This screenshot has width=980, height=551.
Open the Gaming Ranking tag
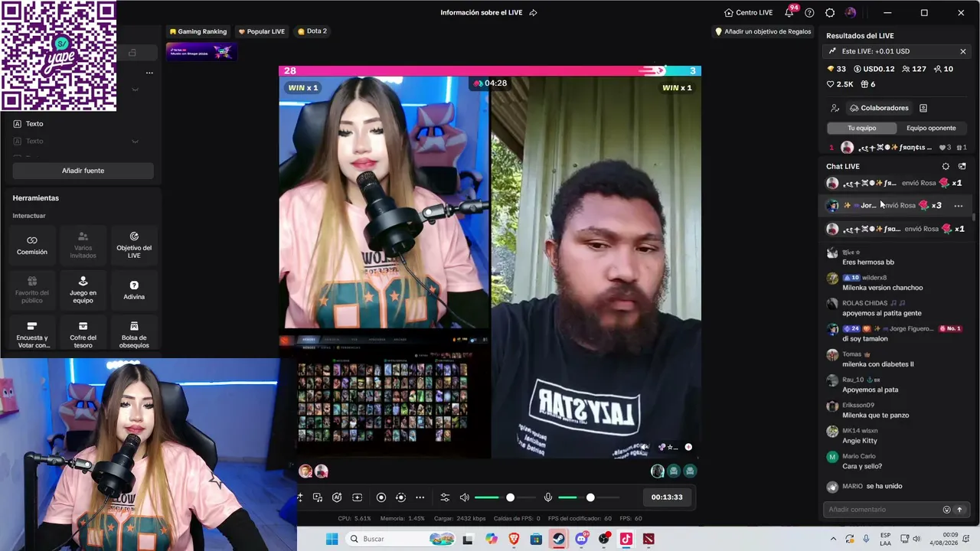tap(198, 31)
